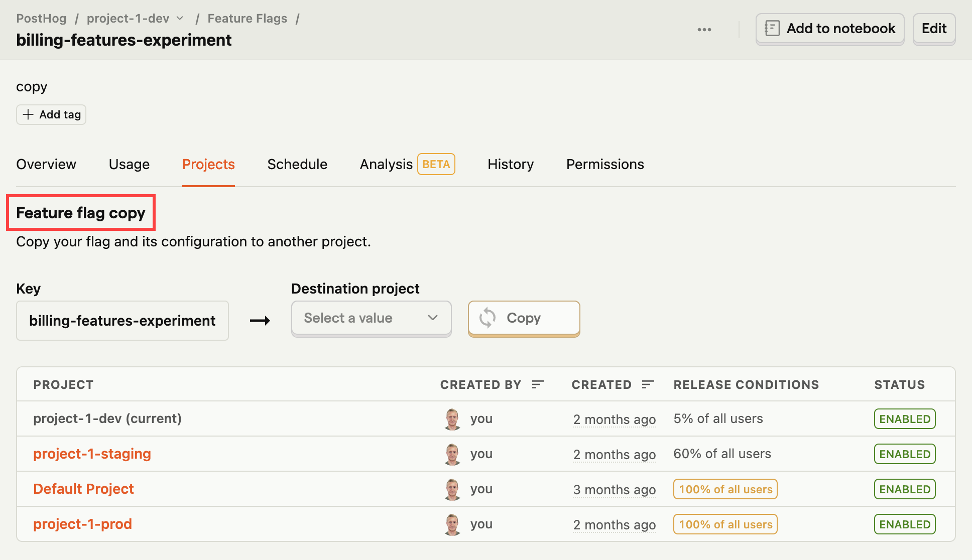Image resolution: width=972 pixels, height=560 pixels.
Task: Click the 100% of all users tag for project-1-prod
Action: [x=725, y=524]
